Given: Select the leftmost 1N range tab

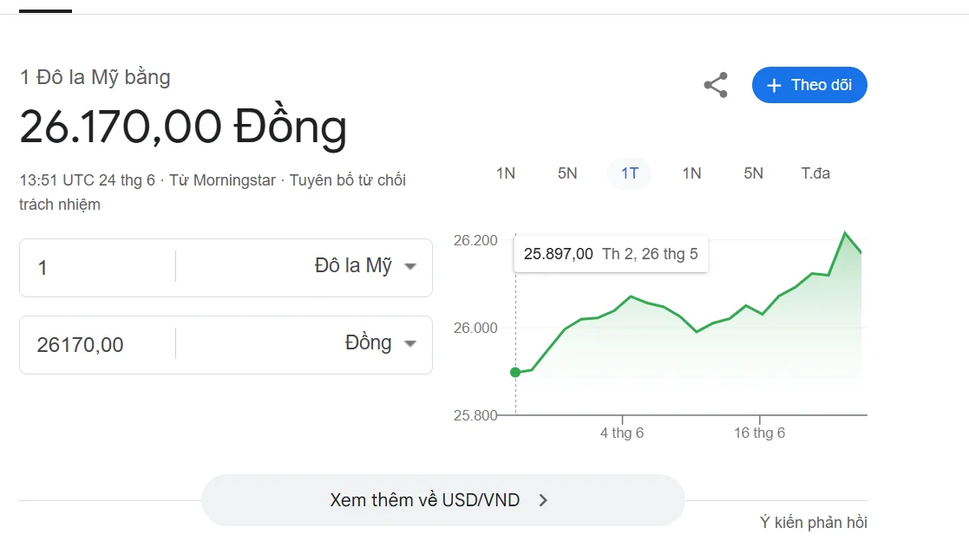Looking at the screenshot, I should (x=505, y=173).
